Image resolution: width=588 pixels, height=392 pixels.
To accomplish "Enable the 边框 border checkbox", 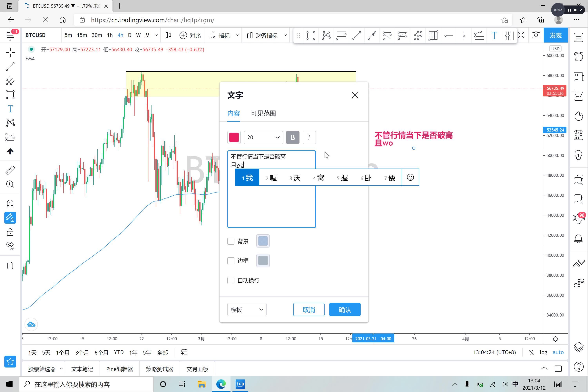I will coord(231,261).
